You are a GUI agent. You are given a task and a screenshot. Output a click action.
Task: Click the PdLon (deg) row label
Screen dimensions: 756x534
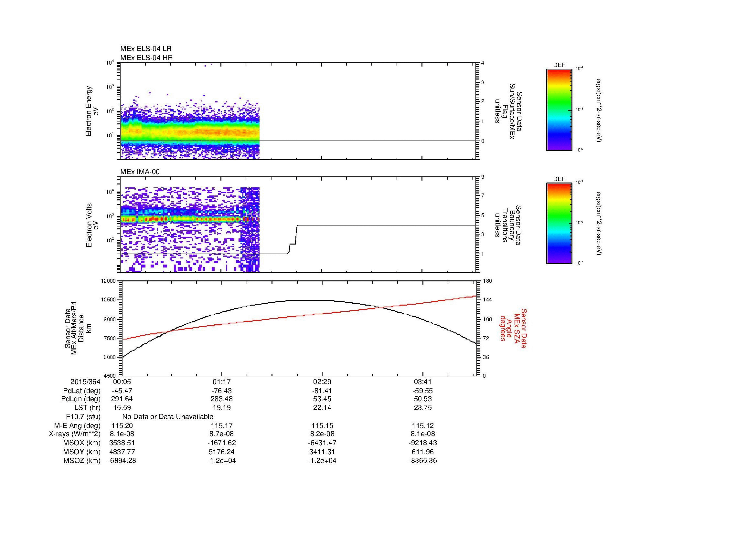(x=81, y=399)
